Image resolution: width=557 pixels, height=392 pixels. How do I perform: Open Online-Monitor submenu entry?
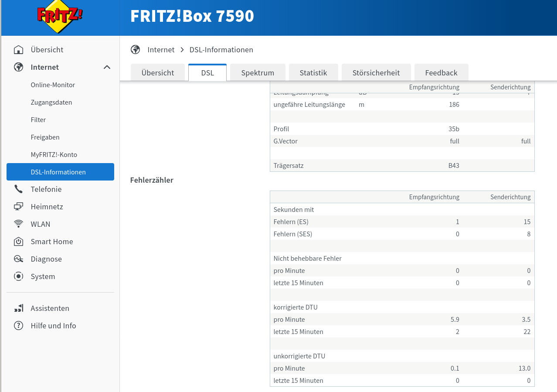(53, 85)
